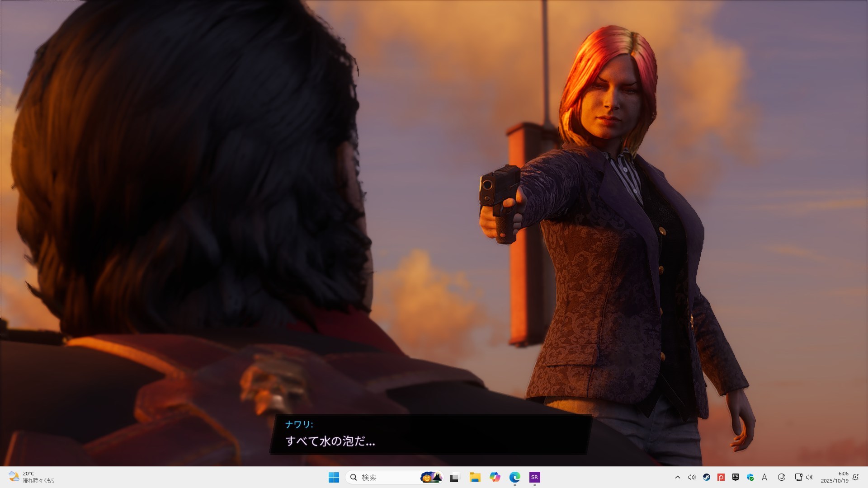Image resolution: width=868 pixels, height=488 pixels.
Task: Toggle do not disturb notification bell
Action: (x=855, y=477)
